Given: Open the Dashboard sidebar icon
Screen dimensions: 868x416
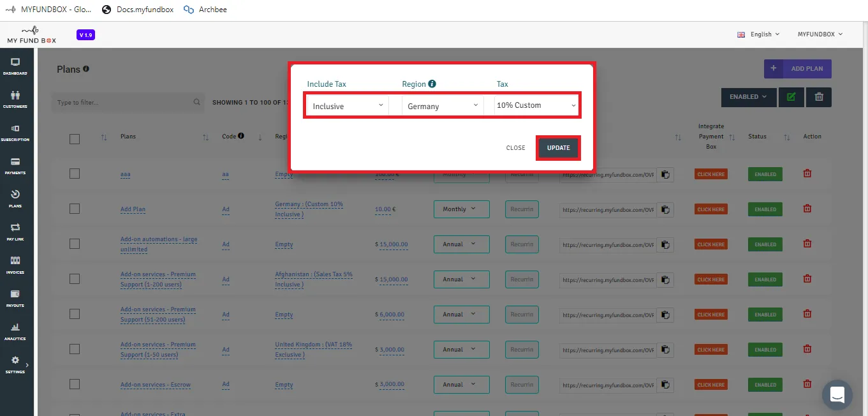Looking at the screenshot, I should click(x=15, y=62).
